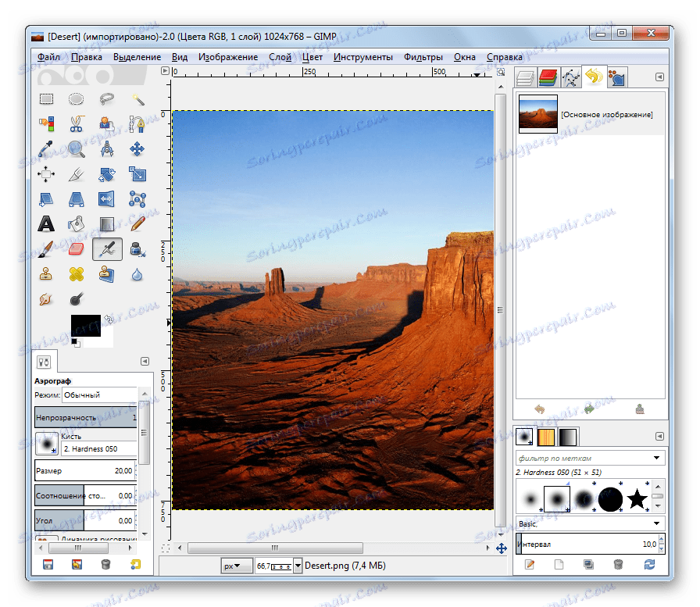Select the Select by Color tool

46,123
